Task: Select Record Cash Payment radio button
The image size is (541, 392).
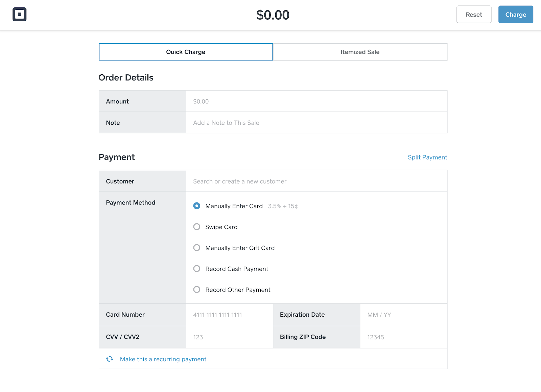Action: [x=197, y=269]
